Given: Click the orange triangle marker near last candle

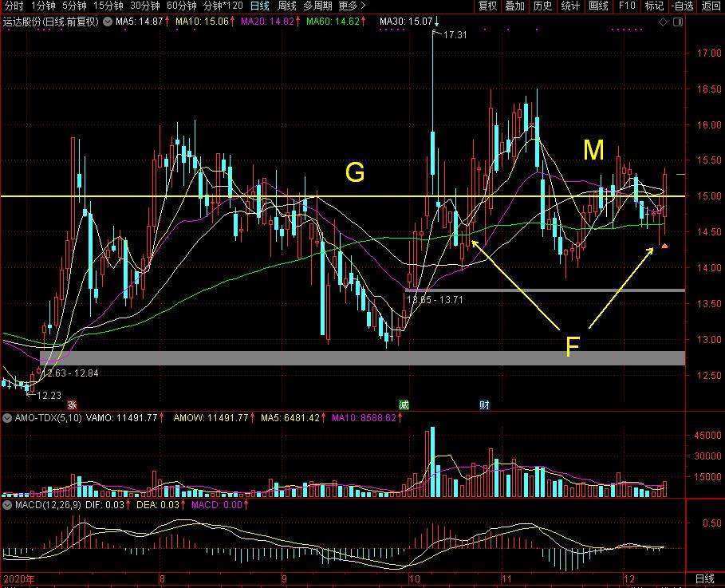Looking at the screenshot, I should pyautogui.click(x=664, y=246).
